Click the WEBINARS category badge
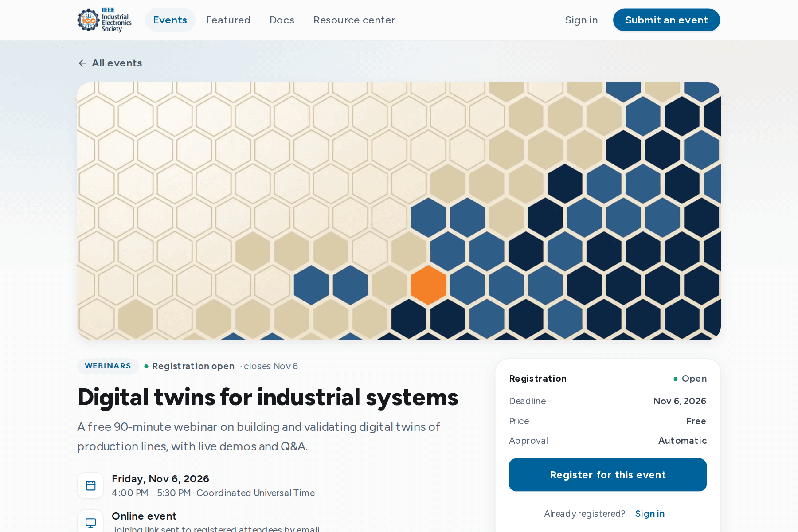 coord(108,366)
